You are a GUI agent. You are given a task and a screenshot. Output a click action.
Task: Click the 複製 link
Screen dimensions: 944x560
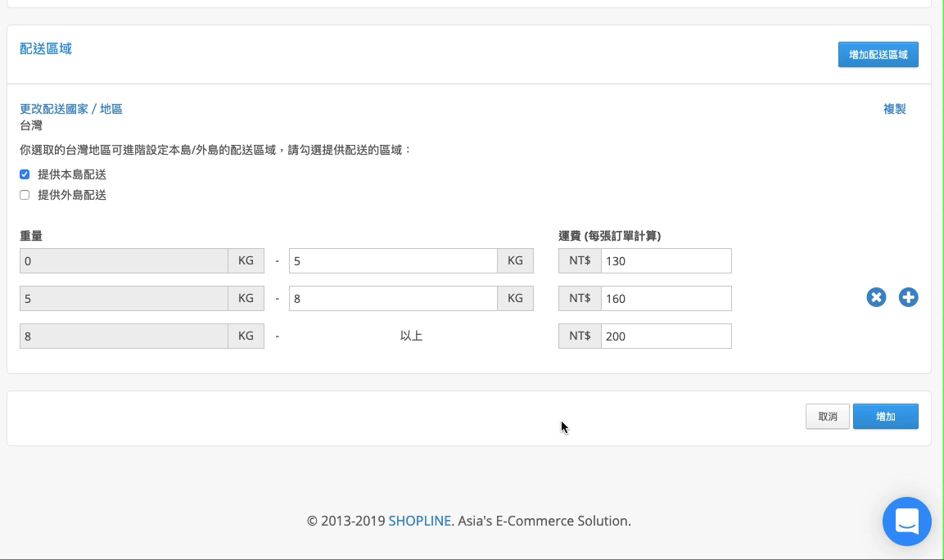894,109
